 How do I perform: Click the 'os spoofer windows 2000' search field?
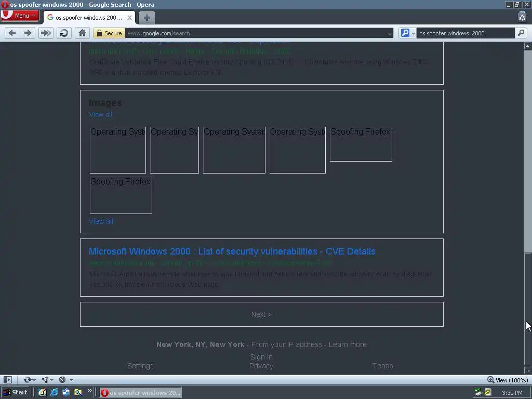click(x=465, y=33)
